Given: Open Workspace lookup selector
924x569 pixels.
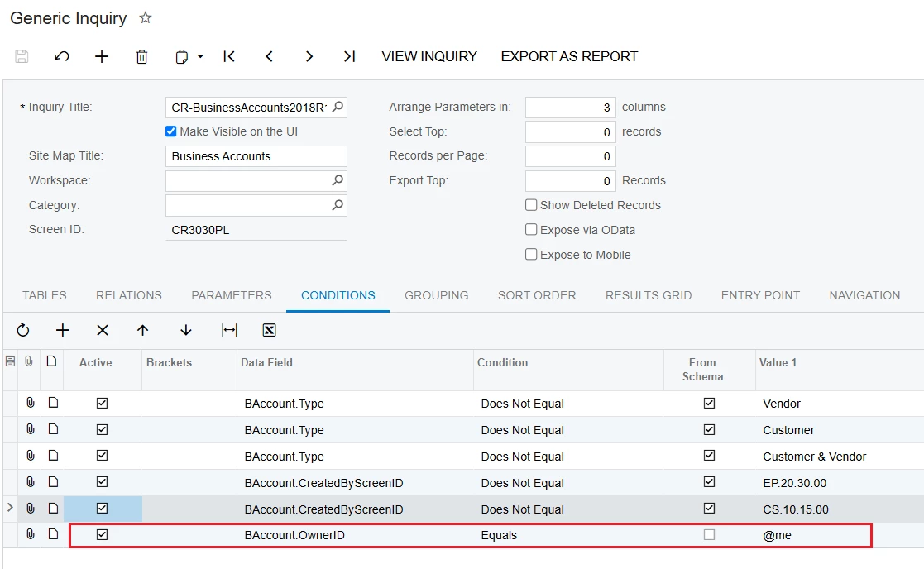Looking at the screenshot, I should pyautogui.click(x=338, y=180).
